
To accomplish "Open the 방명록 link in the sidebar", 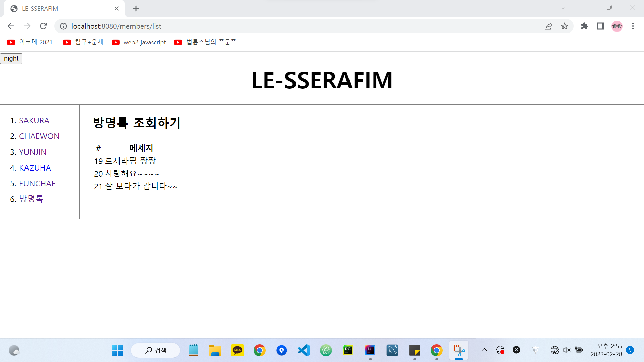I will 31,199.
